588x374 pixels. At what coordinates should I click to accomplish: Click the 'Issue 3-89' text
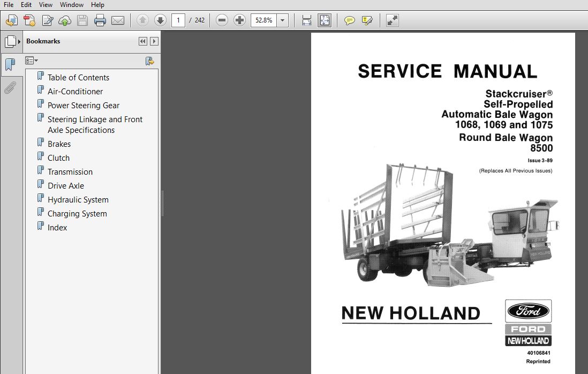coord(540,161)
